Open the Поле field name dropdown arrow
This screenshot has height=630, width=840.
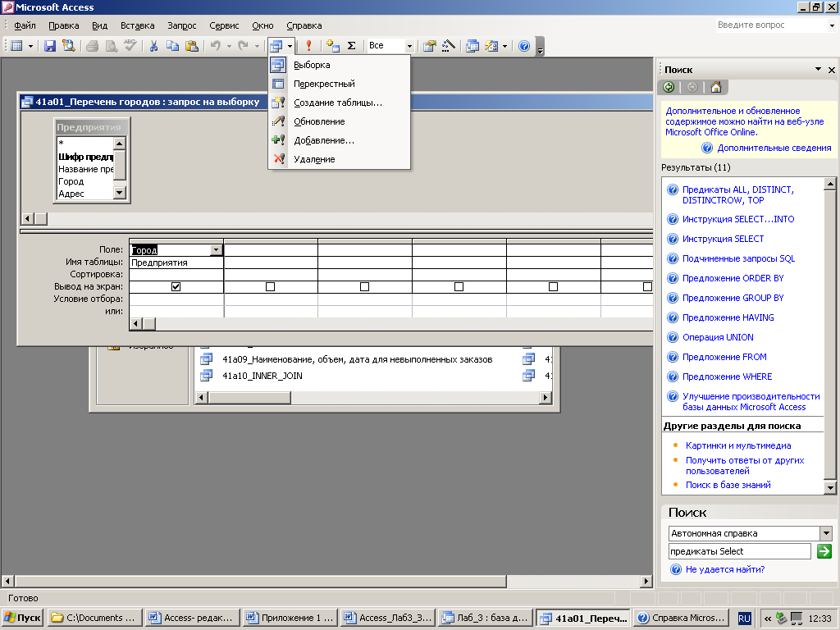(x=216, y=249)
